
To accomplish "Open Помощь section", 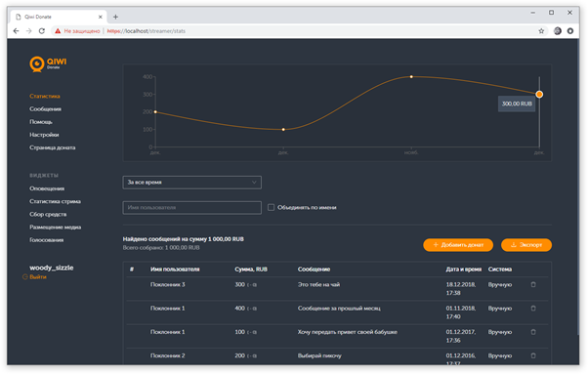I will point(41,122).
